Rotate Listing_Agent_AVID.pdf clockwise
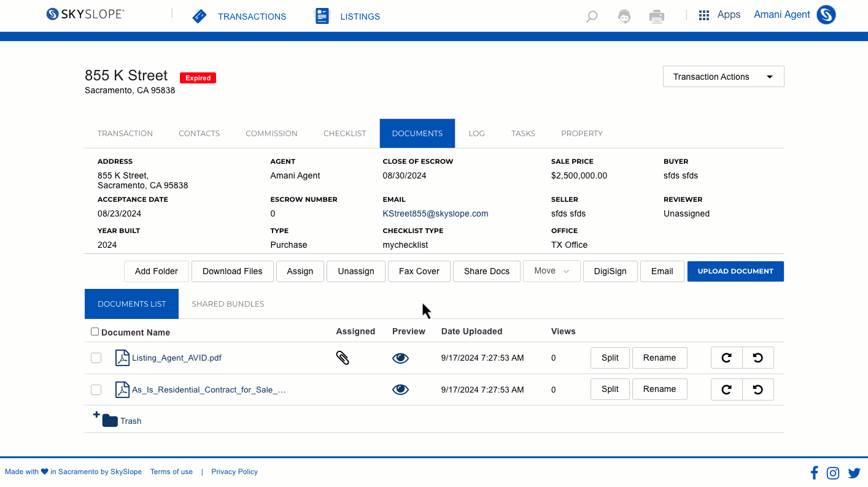 727,358
